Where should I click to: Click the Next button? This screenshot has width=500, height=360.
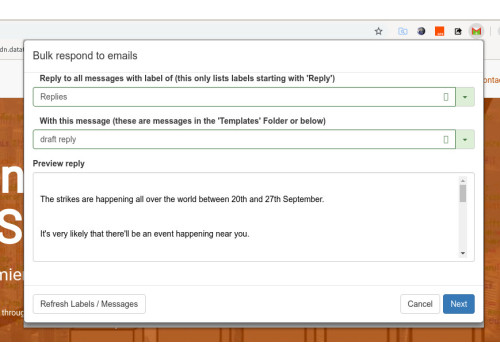coord(459,304)
